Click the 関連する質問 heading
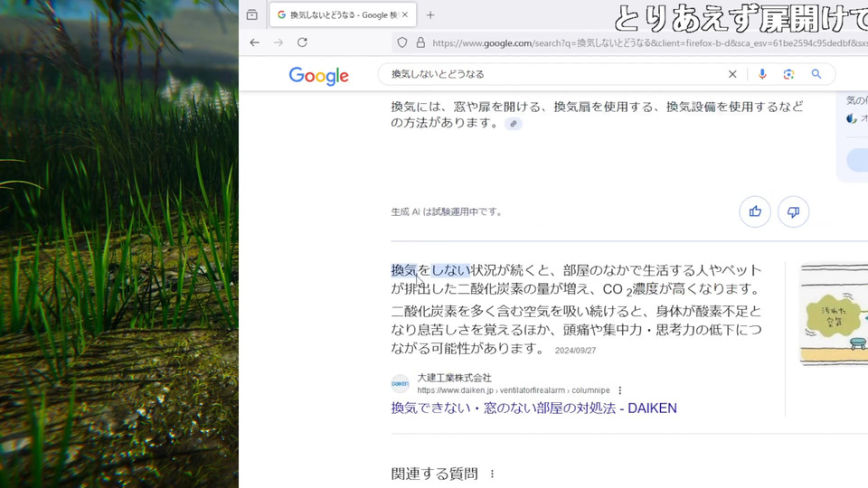Viewport: 868px width, 488px height. pos(434,474)
